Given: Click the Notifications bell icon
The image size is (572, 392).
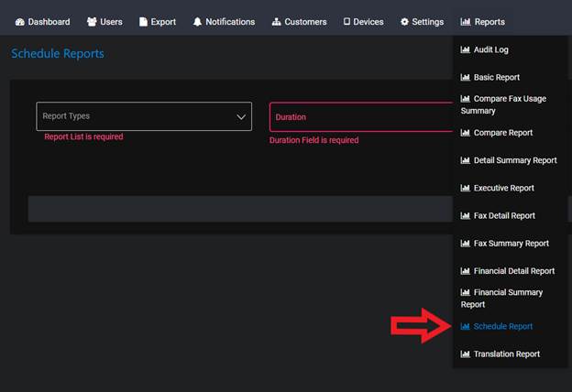Looking at the screenshot, I should (x=197, y=22).
